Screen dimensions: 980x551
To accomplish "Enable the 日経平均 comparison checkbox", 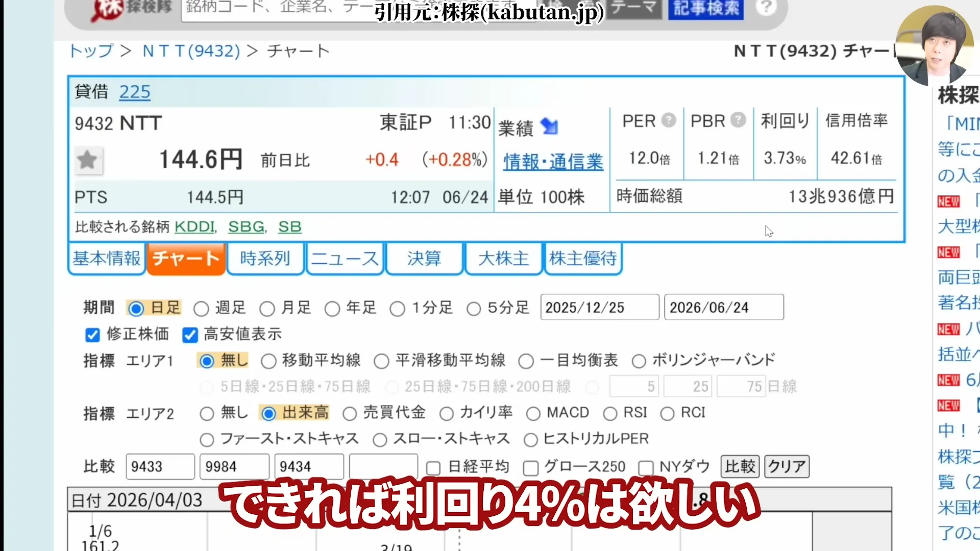I will click(x=433, y=468).
